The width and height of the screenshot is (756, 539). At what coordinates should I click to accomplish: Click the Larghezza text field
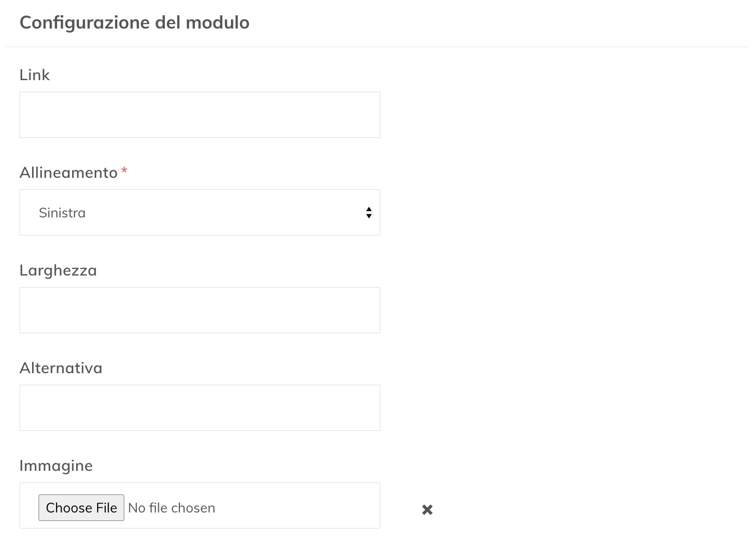point(200,310)
